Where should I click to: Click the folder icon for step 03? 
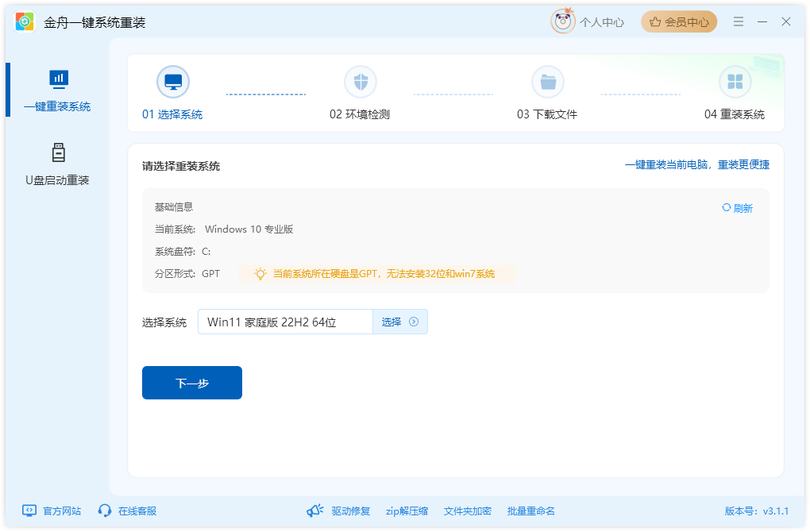548,82
